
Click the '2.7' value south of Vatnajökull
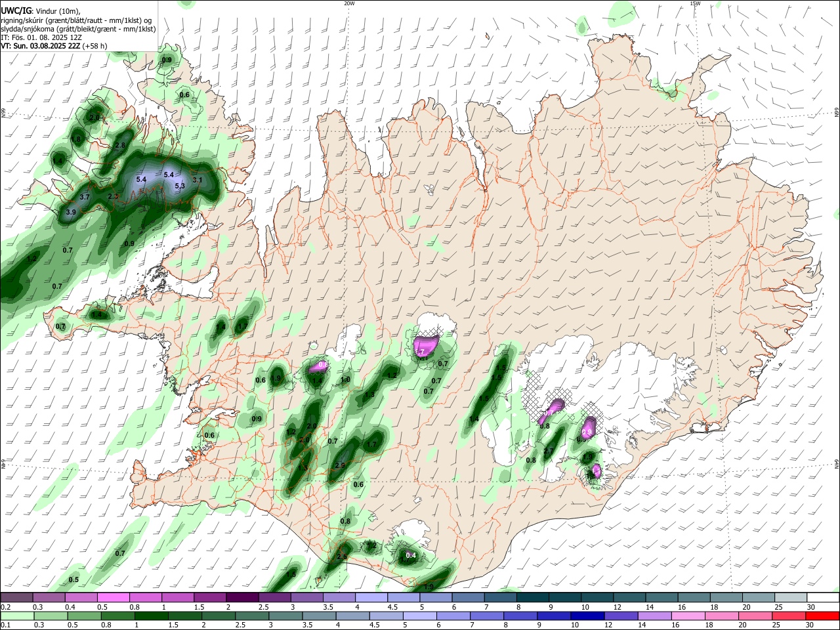549,451
